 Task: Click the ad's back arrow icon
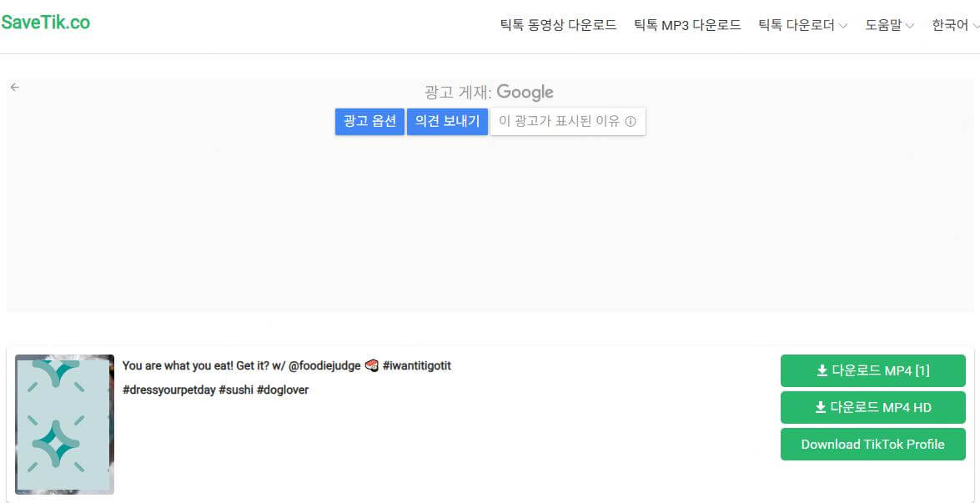(x=14, y=88)
